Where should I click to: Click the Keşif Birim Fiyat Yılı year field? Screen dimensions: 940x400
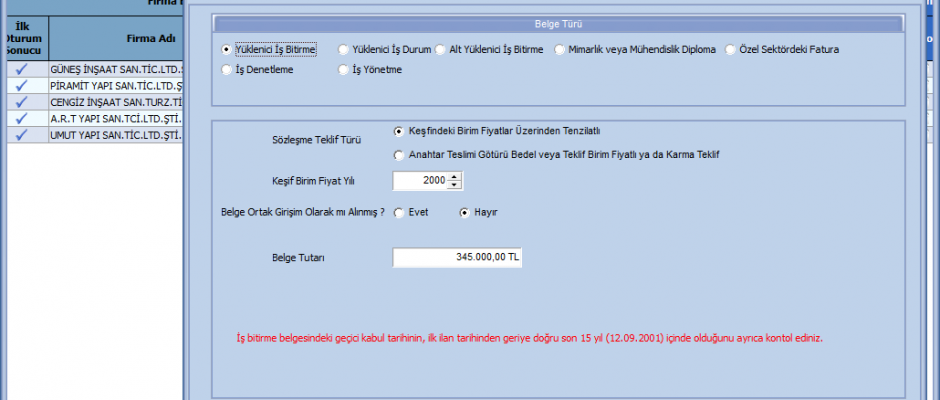[420, 181]
